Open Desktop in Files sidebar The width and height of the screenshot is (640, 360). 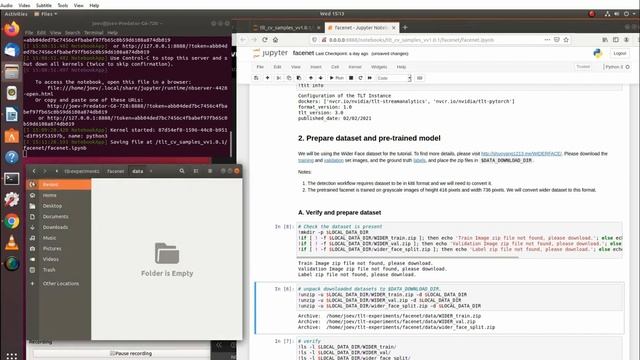click(59, 206)
